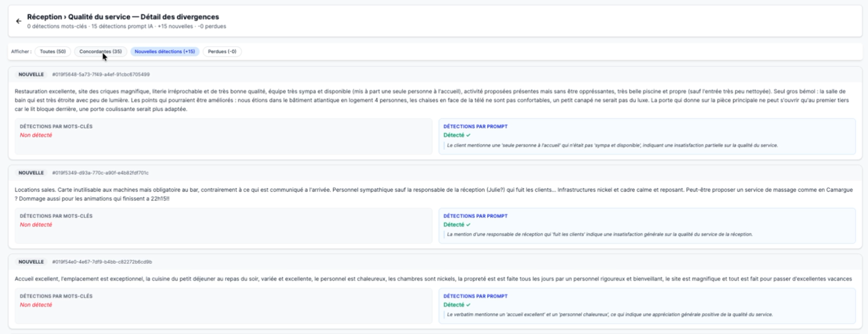This screenshot has width=868, height=334.
Task: Click 'Détecté ✓' in the Restauration excellente card
Action: 457,135
